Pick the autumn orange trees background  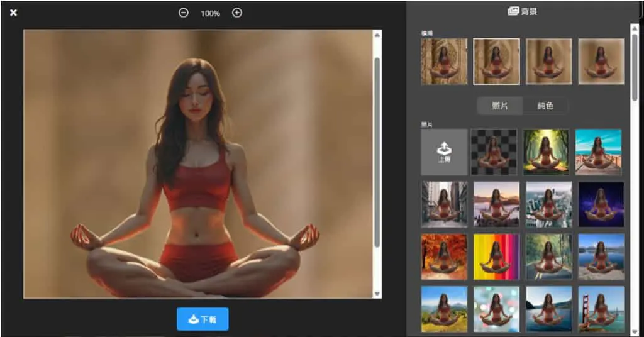click(x=444, y=257)
